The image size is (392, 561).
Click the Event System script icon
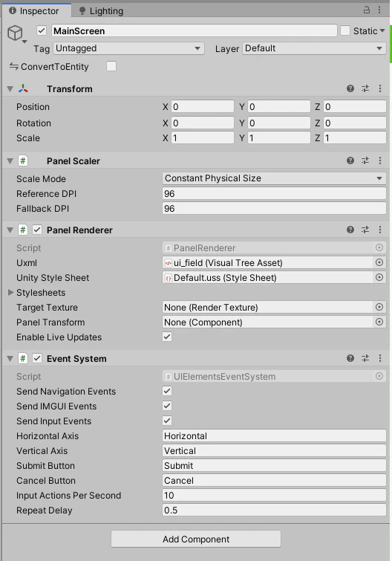pyautogui.click(x=23, y=358)
